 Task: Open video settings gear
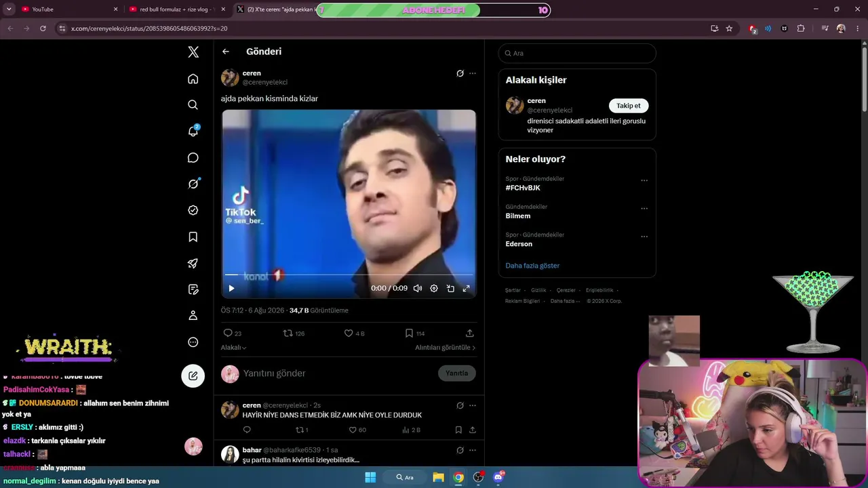[x=434, y=288]
